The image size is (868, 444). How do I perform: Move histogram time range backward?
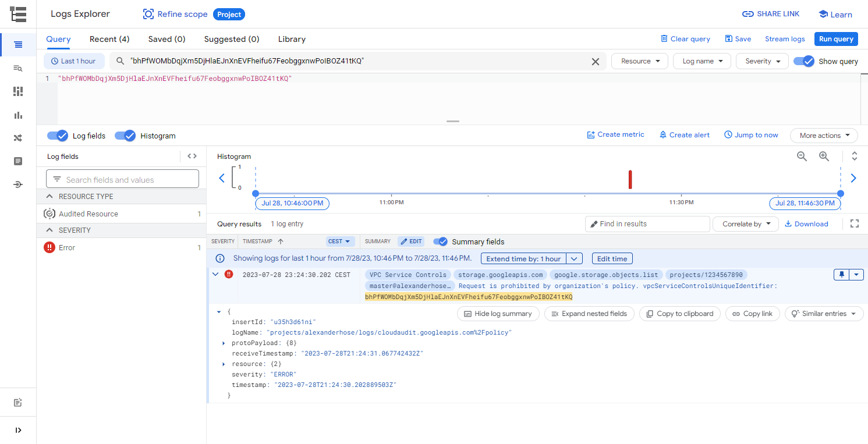(221, 178)
